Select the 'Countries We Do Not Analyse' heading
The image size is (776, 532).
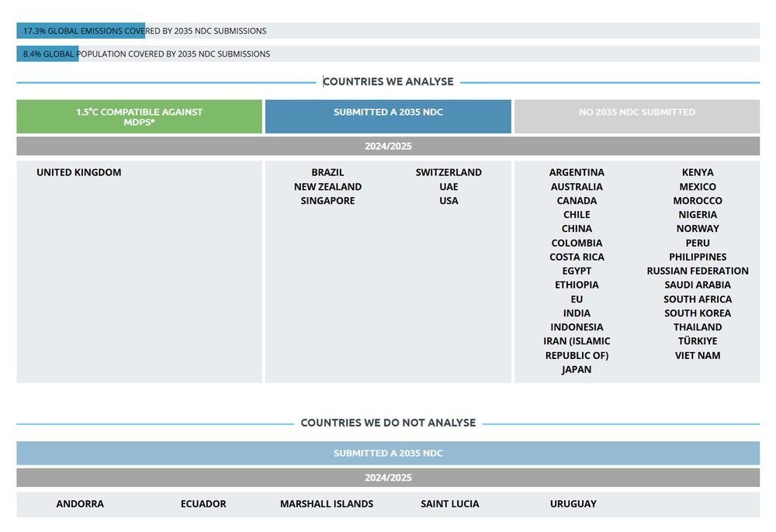pos(388,423)
